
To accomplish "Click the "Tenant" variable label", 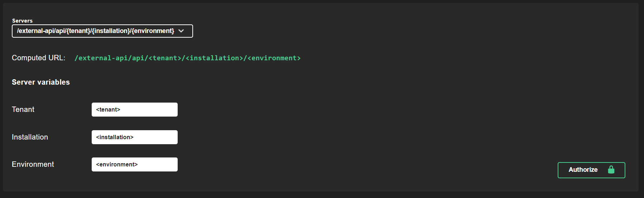I will point(23,109).
